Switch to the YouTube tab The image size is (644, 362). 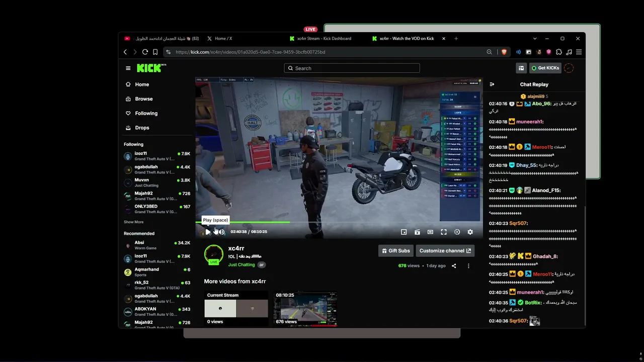coord(162,39)
